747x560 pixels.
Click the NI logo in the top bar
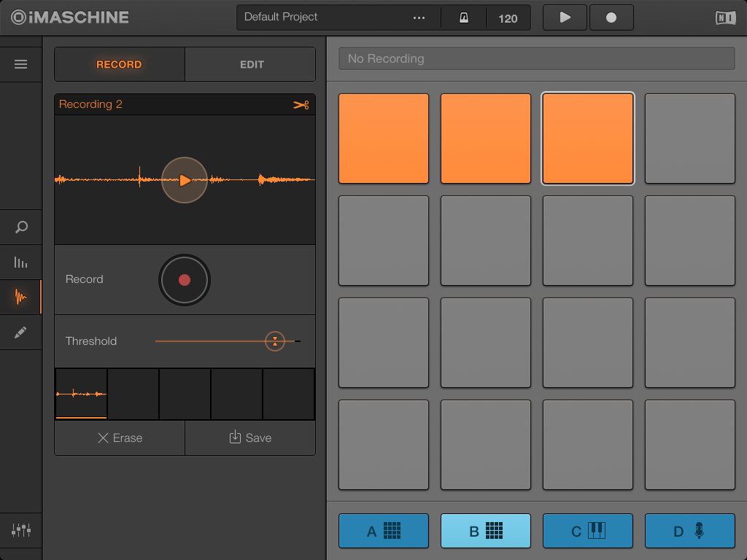point(724,17)
